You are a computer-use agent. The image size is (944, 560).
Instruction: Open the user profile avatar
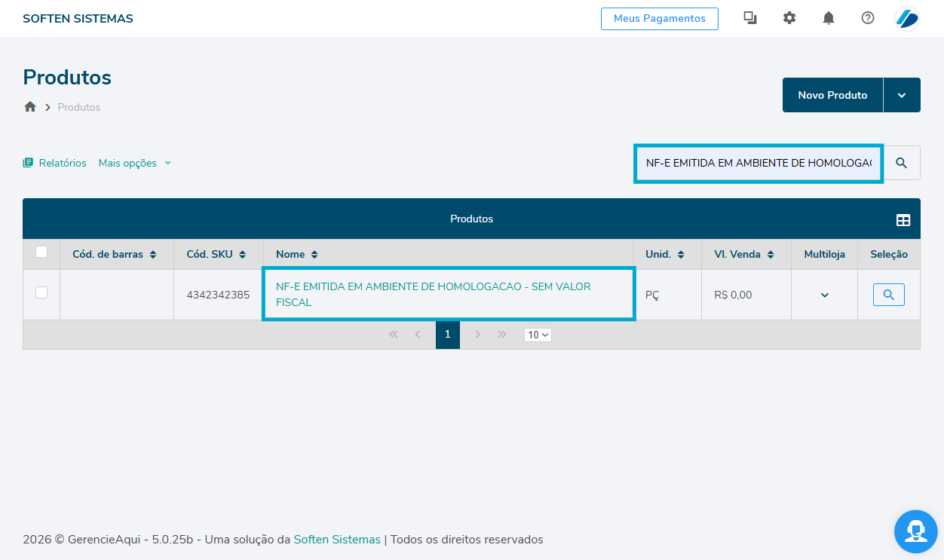click(906, 18)
